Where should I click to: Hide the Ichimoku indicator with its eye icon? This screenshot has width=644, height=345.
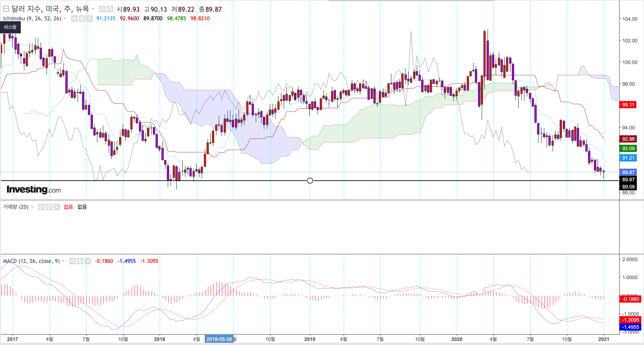(74, 18)
